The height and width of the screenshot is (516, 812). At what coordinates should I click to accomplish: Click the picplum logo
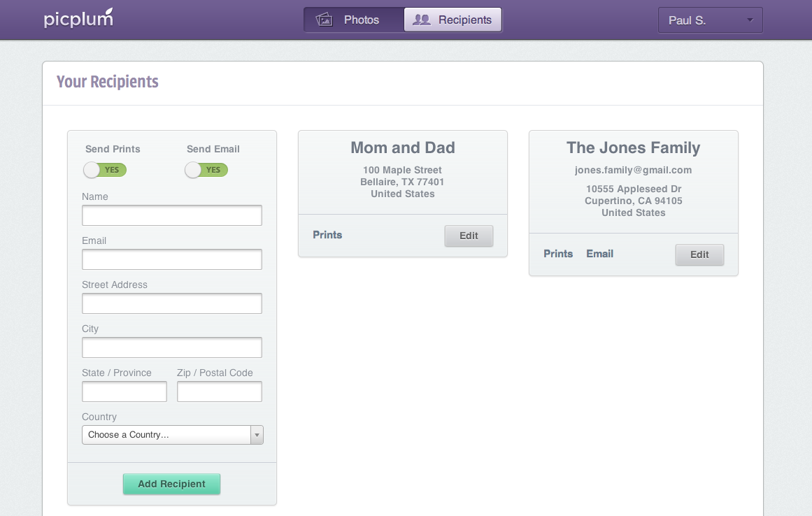coord(78,19)
